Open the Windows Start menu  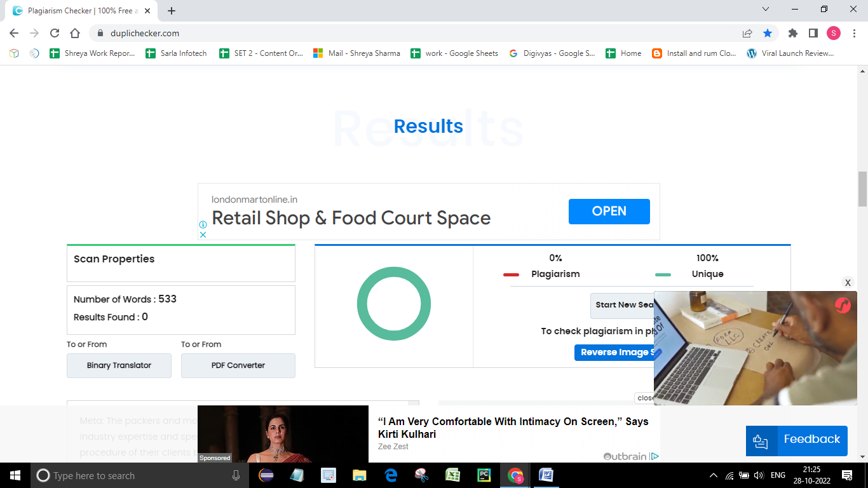15,475
